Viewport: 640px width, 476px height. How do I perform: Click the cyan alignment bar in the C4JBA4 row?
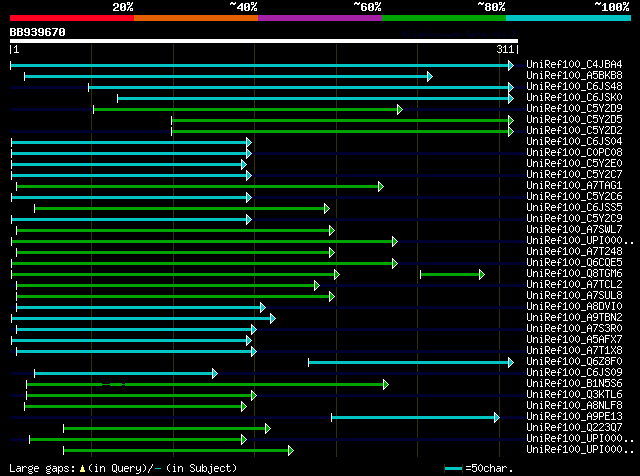(x=262, y=65)
